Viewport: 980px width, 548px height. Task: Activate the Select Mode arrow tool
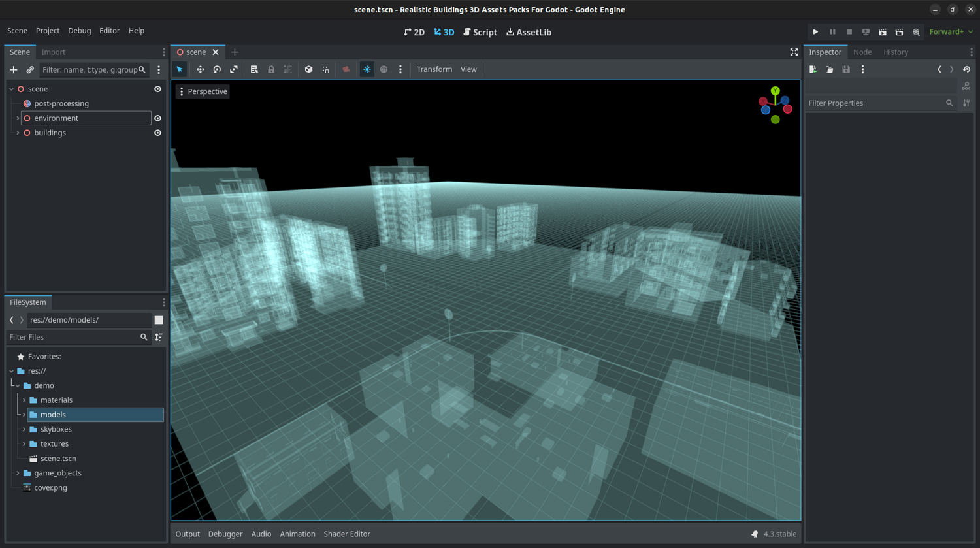(x=180, y=69)
